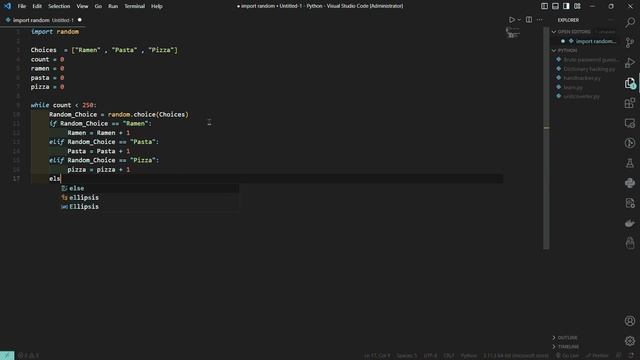This screenshot has height=360, width=640.
Task: Open the Search view in activity bar
Action: (630, 22)
